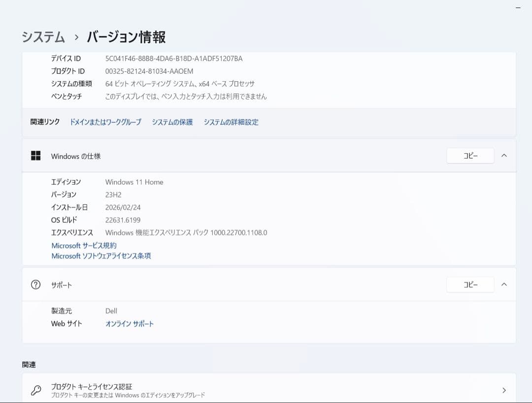Collapse the サポート section using its chevron
Image resolution: width=532 pixels, height=403 pixels.
(x=503, y=284)
